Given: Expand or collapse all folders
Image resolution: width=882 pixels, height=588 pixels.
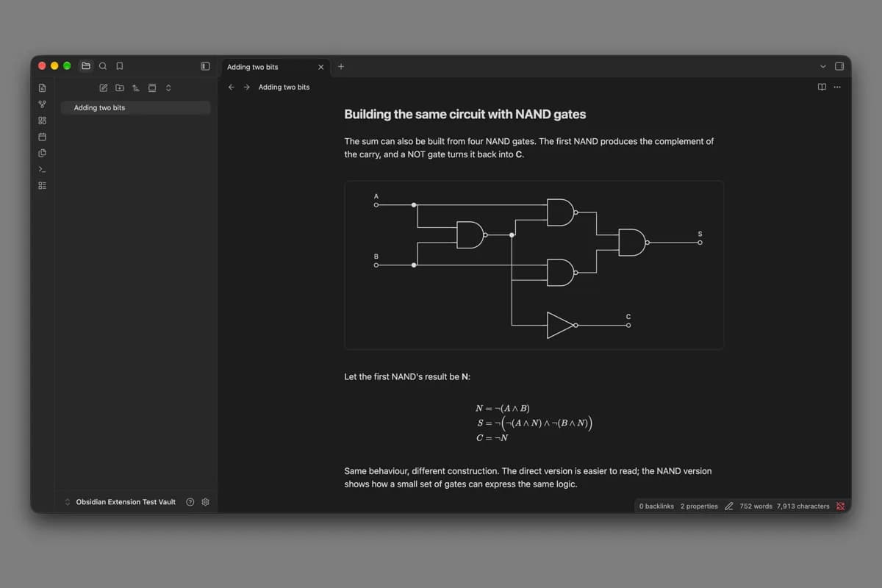Looking at the screenshot, I should [x=168, y=87].
